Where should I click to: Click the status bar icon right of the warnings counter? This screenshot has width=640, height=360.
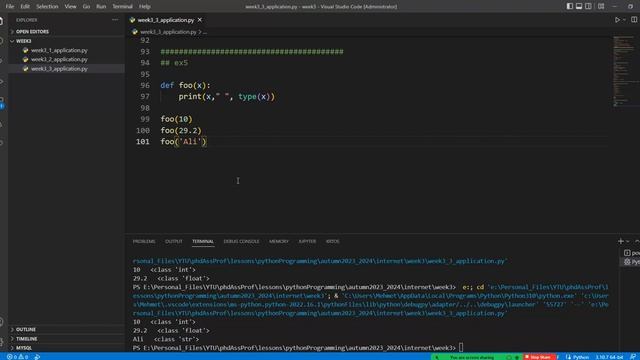click(37, 357)
